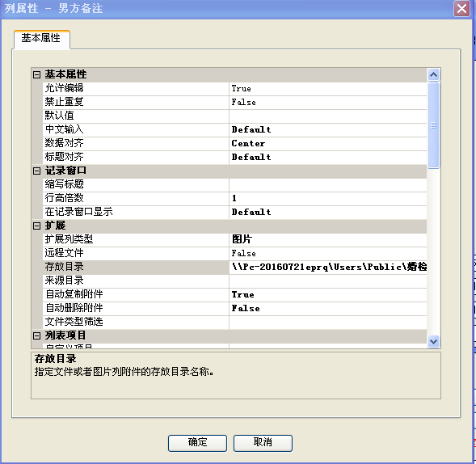Image resolution: width=476 pixels, height=464 pixels.
Task: Collapse the 基本属性 category
Action: pos(36,74)
